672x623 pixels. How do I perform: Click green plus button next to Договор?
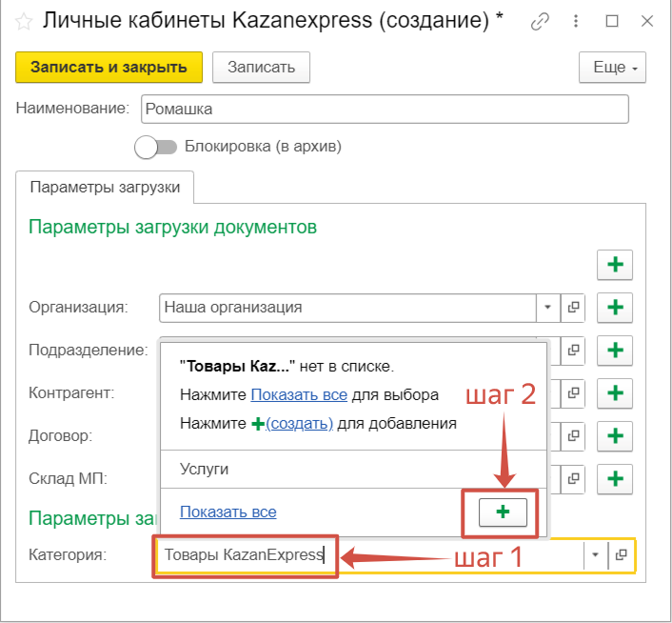615,435
